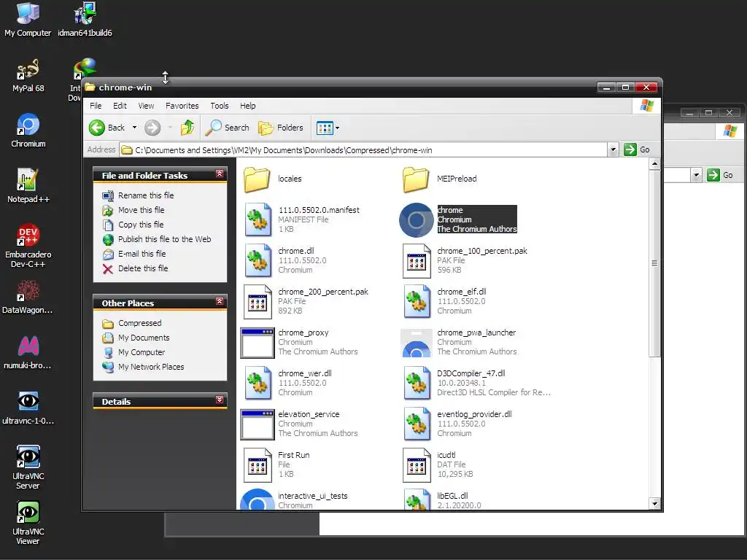This screenshot has width=747, height=560.
Task: Open Notepad++ desktop shortcut
Action: (x=28, y=186)
